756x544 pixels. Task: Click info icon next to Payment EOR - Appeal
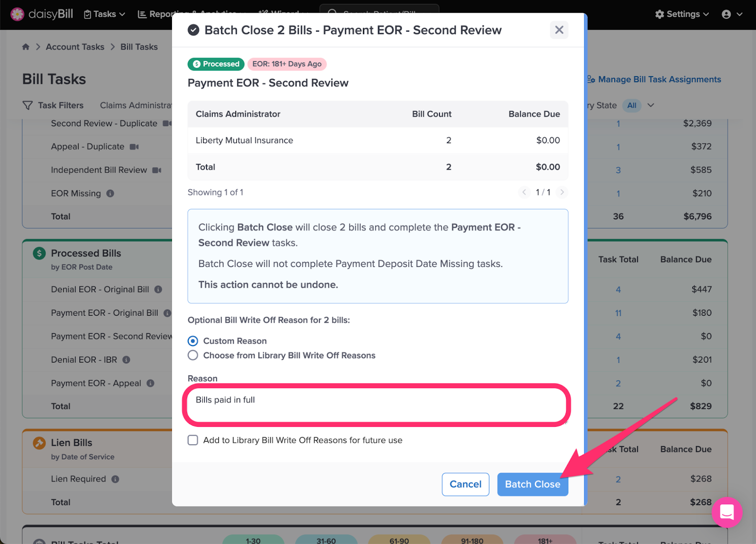150,383
